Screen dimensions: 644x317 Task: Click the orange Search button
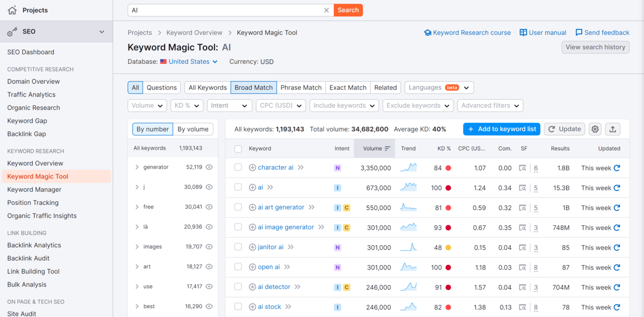tap(348, 10)
